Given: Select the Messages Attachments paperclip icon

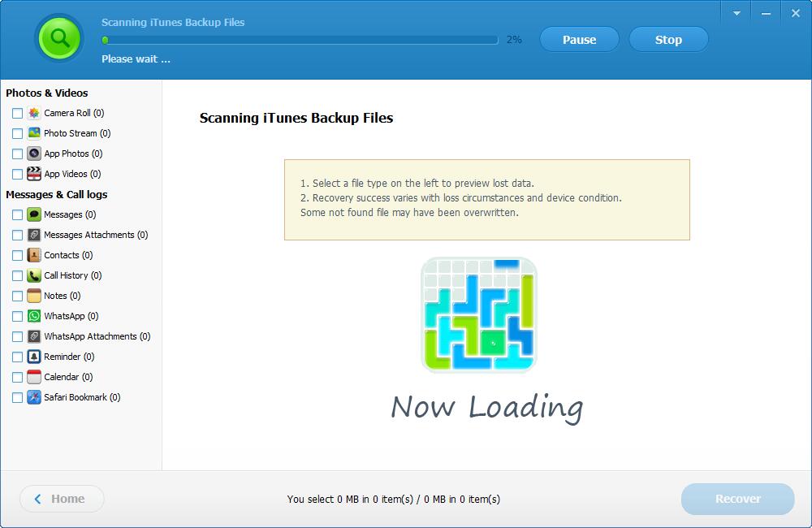Looking at the screenshot, I should click(34, 235).
